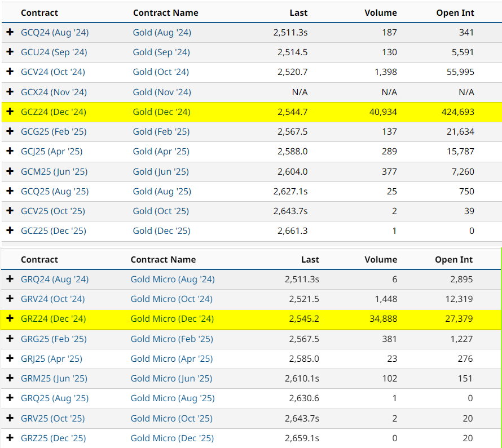502x448 pixels.
Task: Click the GRV25 (Oct '25) contract link
Action: pyautogui.click(x=53, y=418)
